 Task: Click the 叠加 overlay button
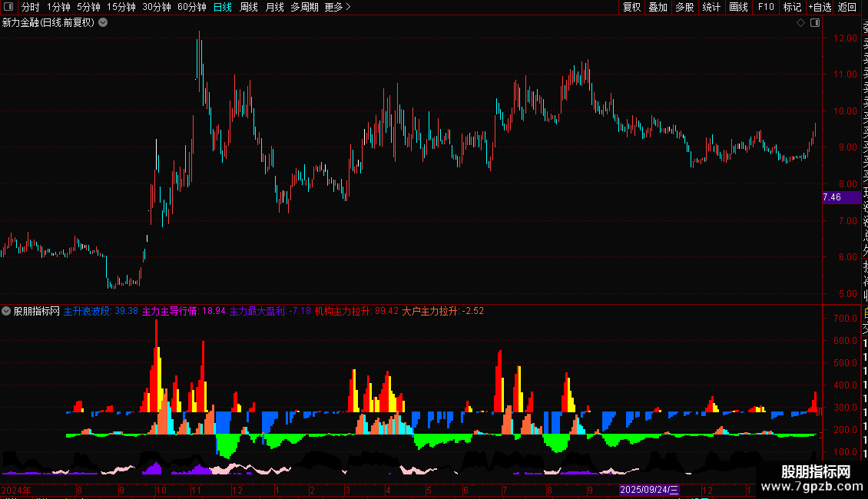[658, 7]
